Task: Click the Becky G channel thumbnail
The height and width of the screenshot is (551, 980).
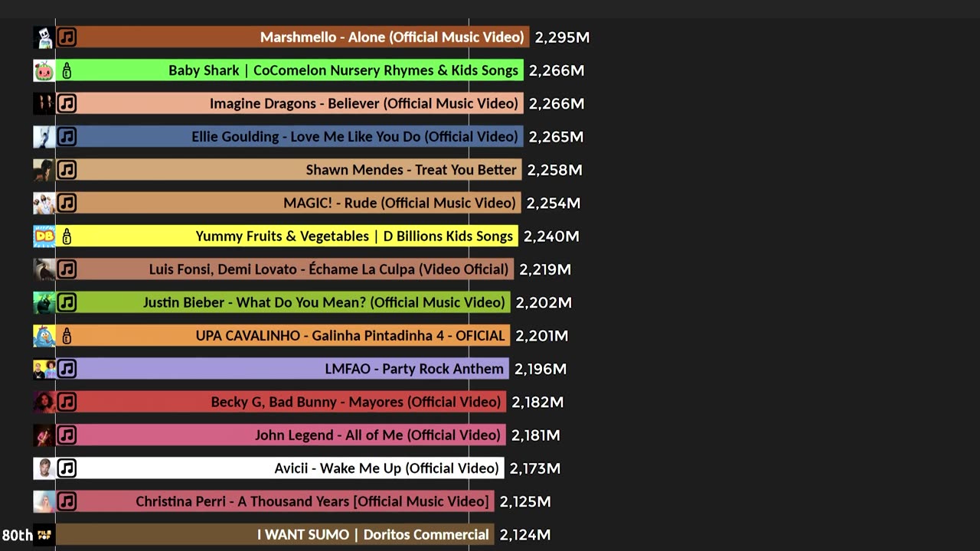Action: [44, 402]
